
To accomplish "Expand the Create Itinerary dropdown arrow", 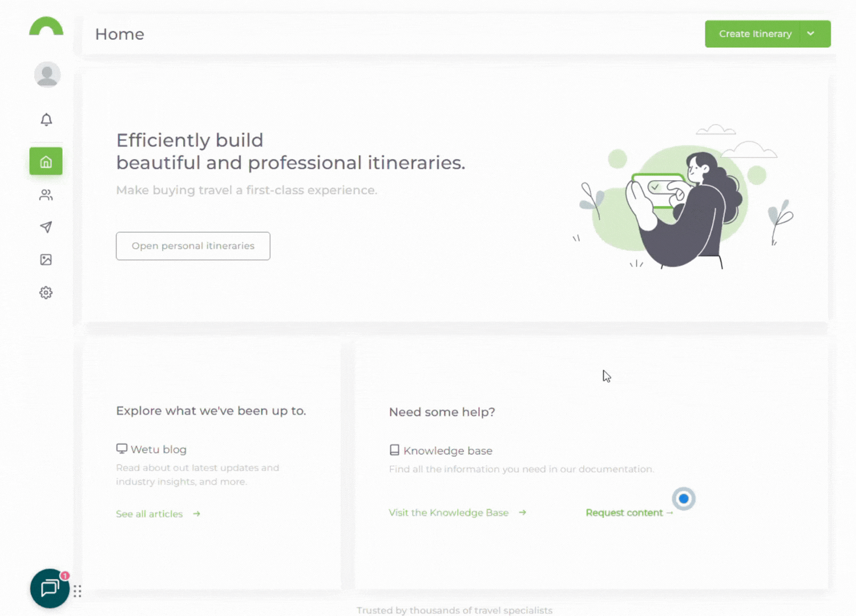I will click(x=811, y=34).
